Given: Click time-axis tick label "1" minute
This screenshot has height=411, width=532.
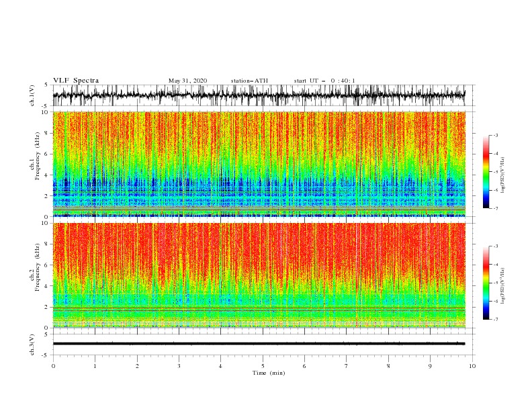Looking at the screenshot, I should 95,366.
